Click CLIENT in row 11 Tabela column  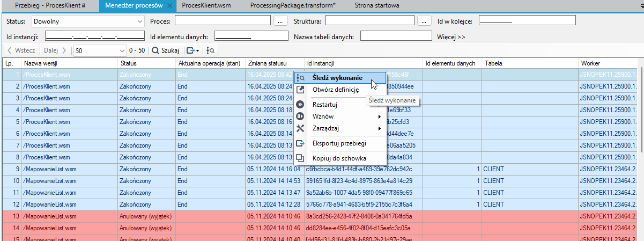tap(494, 192)
